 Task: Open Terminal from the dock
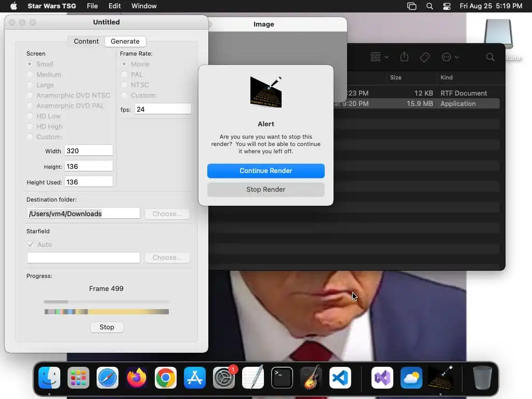point(282,378)
